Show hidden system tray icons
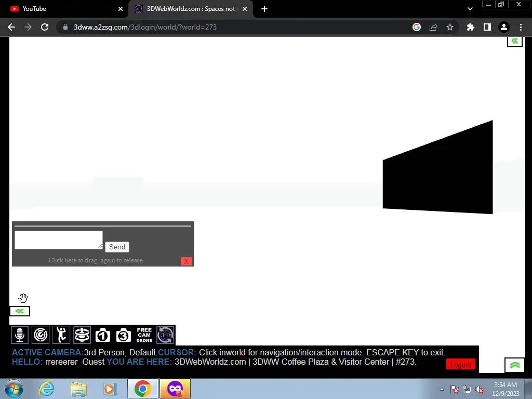532x399 pixels. (442, 389)
